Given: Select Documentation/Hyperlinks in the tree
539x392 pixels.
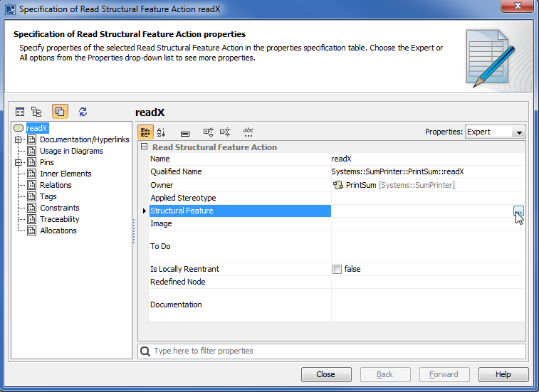Looking at the screenshot, I should (84, 139).
